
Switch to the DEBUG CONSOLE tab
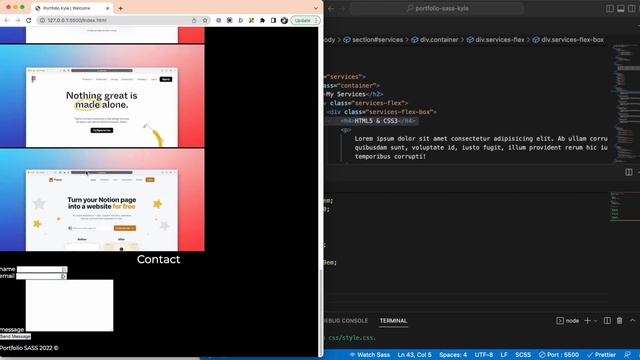346,321
